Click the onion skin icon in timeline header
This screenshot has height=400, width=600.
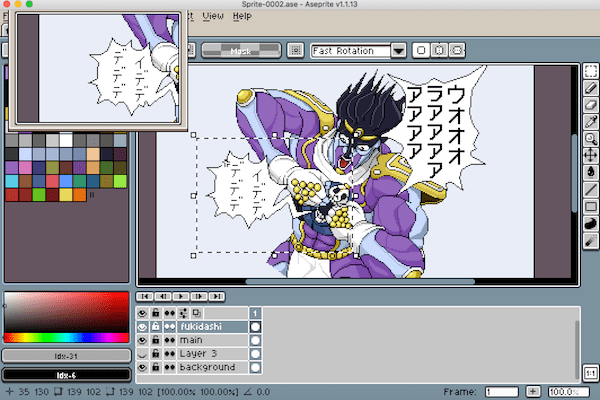click(x=196, y=313)
